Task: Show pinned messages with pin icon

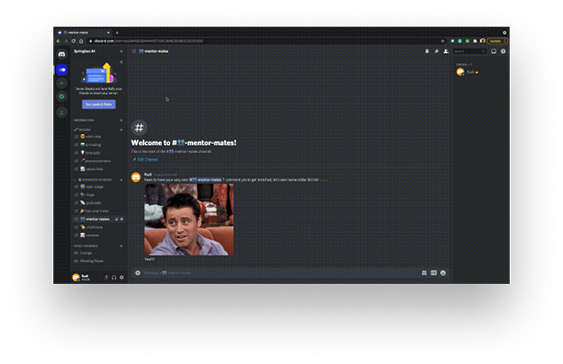Action: click(x=436, y=51)
